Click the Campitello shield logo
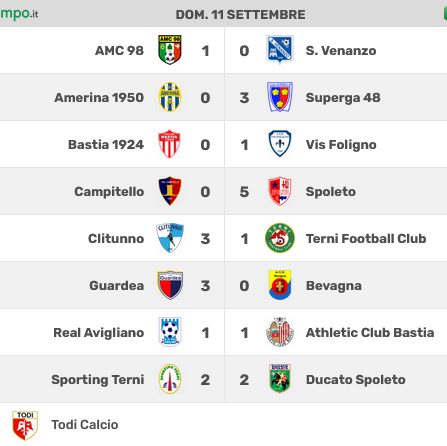Screen dimensions: 447x446 (x=170, y=191)
